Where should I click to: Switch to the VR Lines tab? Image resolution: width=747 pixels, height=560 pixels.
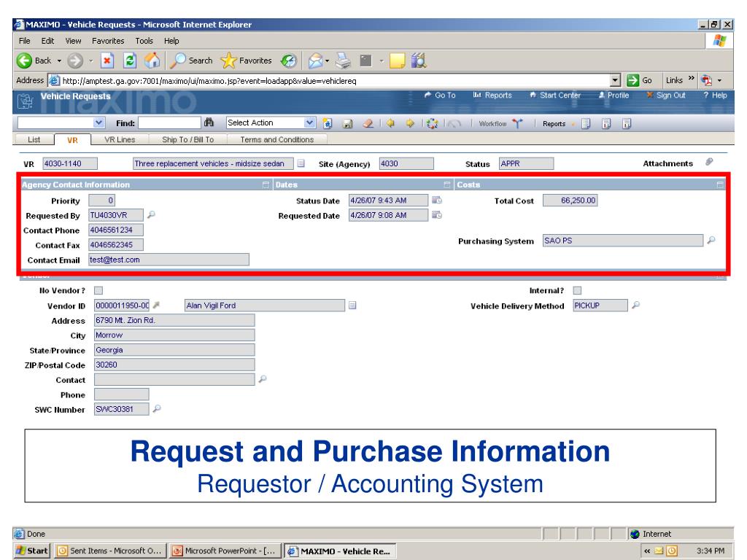pyautogui.click(x=120, y=139)
